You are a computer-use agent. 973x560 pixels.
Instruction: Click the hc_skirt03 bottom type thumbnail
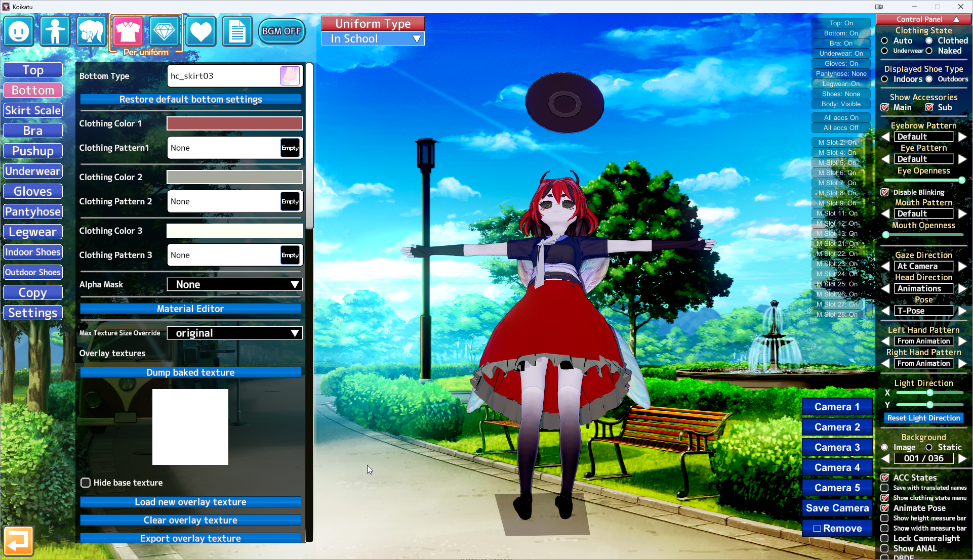tap(290, 76)
